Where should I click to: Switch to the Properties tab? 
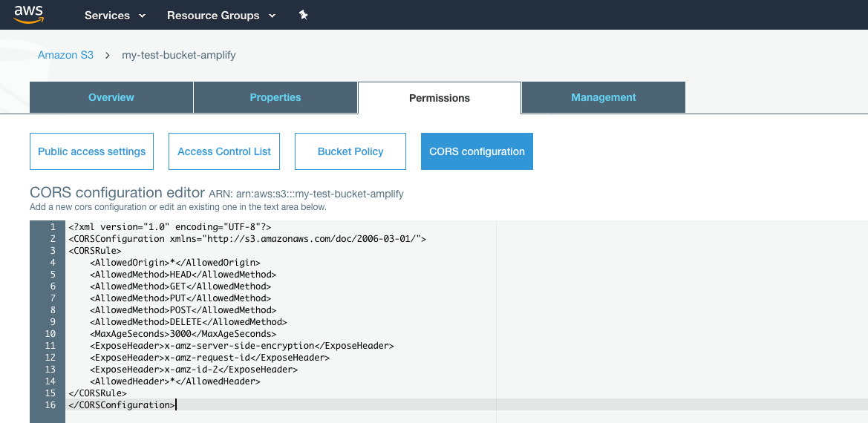tap(275, 97)
